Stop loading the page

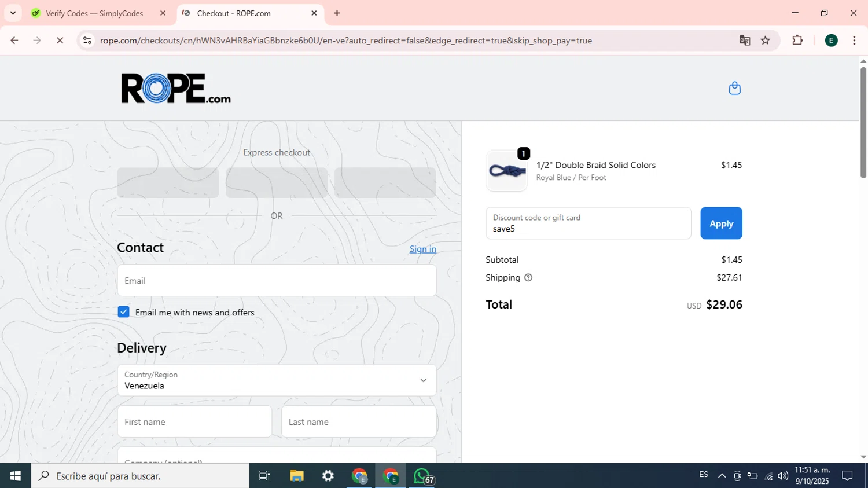click(x=60, y=41)
